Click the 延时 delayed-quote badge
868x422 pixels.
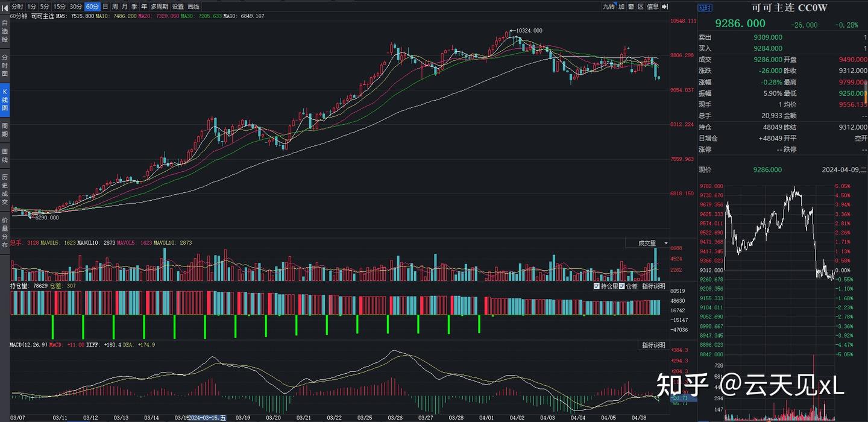[705, 8]
